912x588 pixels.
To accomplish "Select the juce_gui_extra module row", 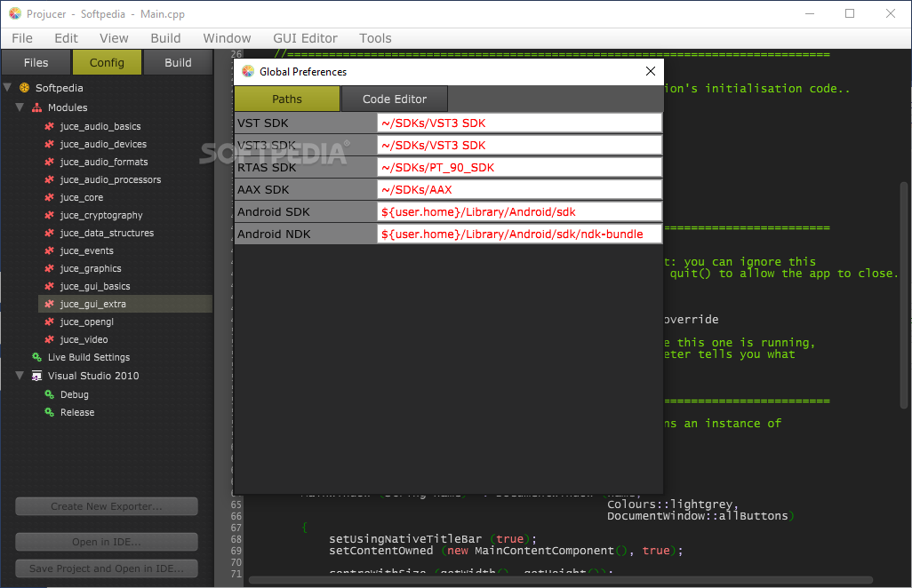I will 125,304.
